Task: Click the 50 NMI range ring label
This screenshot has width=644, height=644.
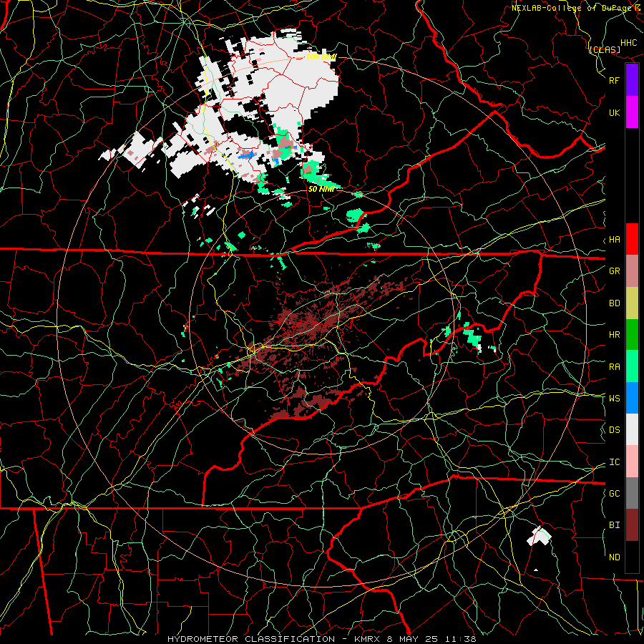Action: tap(321, 189)
